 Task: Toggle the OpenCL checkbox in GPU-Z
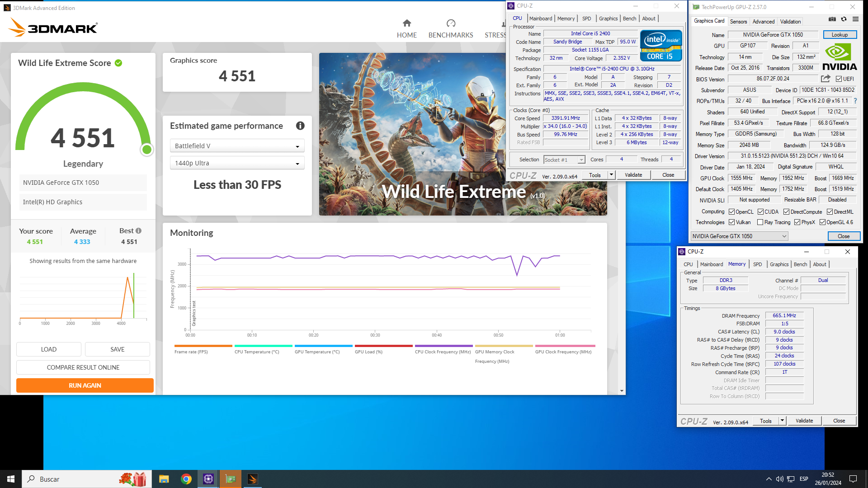(731, 212)
